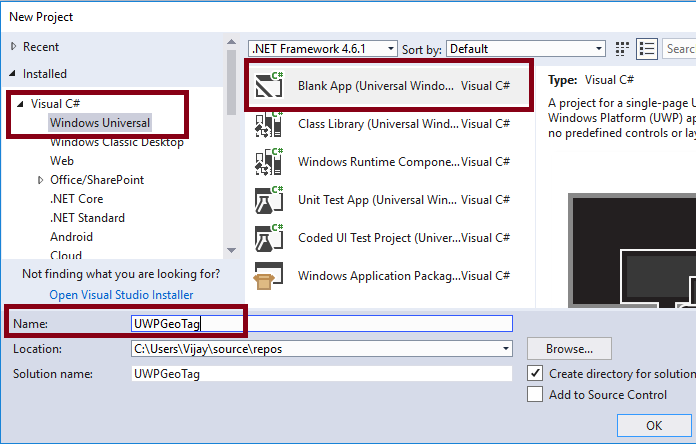Select the Class Library template icon
696x444 pixels.
269,123
